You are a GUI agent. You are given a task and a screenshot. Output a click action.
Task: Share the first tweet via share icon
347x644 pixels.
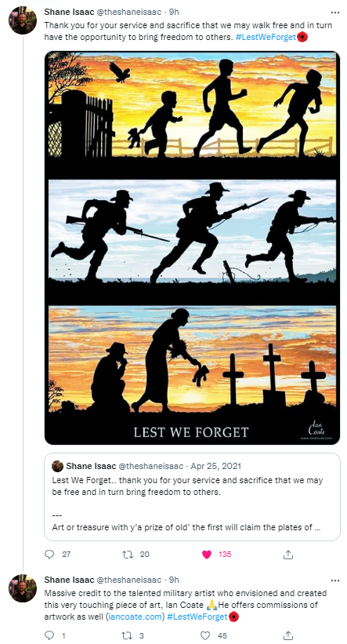[288, 555]
